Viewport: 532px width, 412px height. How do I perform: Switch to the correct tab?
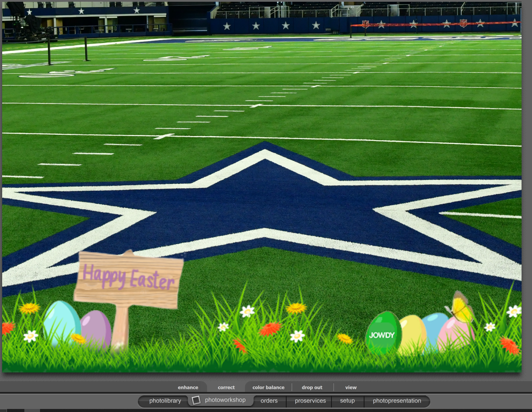click(226, 388)
